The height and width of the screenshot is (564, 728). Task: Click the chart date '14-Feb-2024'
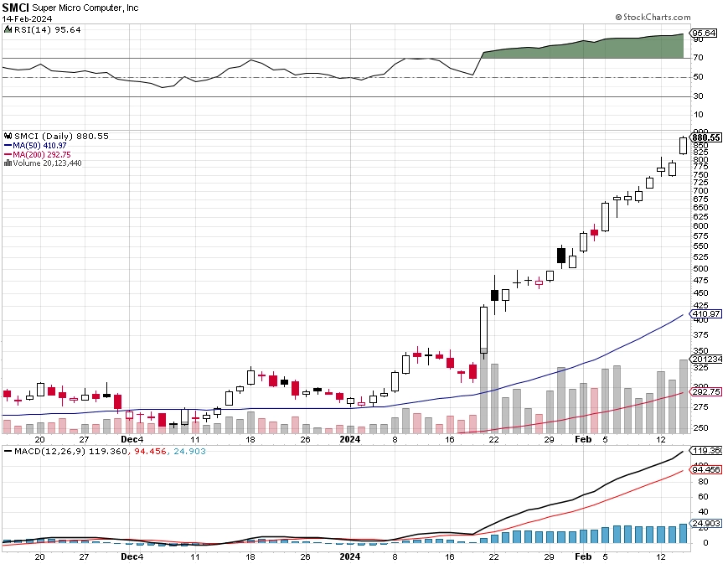(x=27, y=19)
